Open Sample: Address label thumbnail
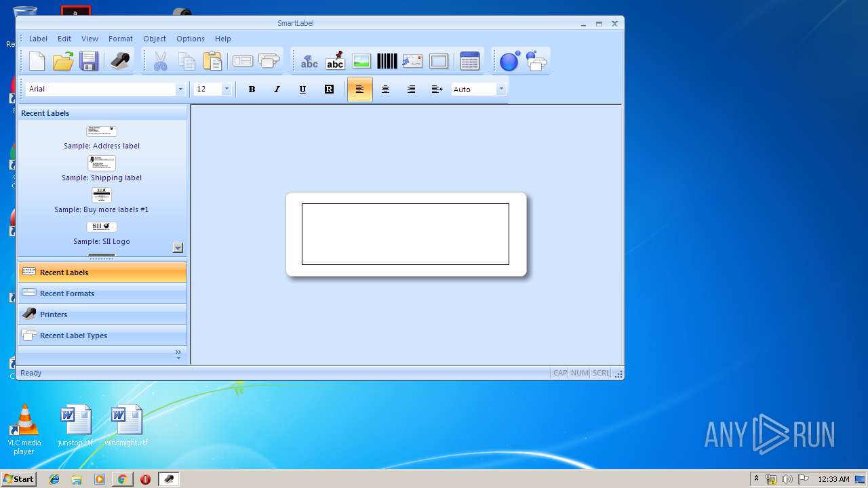868x488 pixels. (102, 131)
